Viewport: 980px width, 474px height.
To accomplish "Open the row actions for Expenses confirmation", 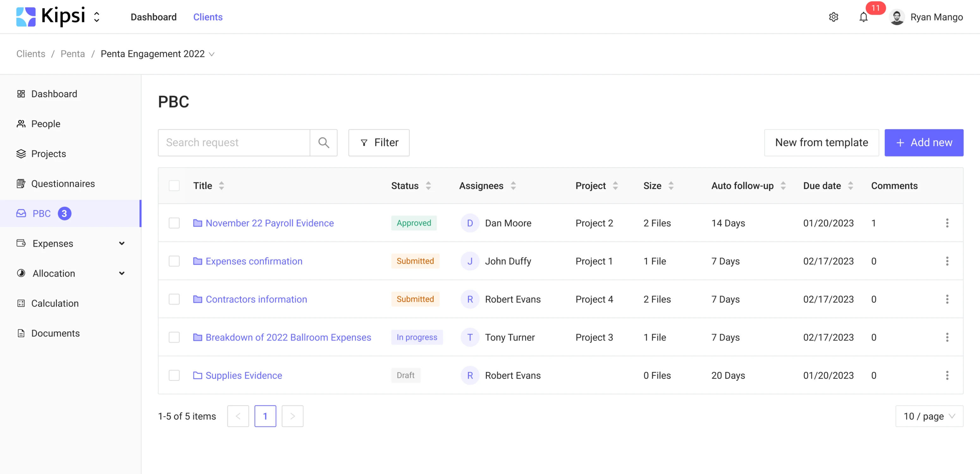I will point(947,261).
